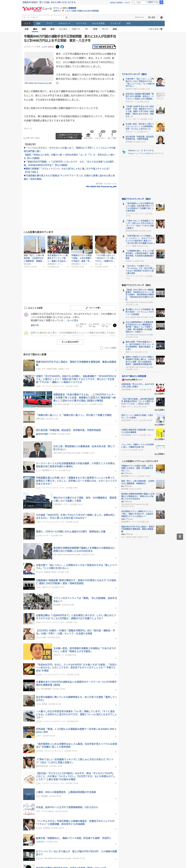Open トピックス一覧 link
The width and height of the screenshot is (186, 868).
155,29
